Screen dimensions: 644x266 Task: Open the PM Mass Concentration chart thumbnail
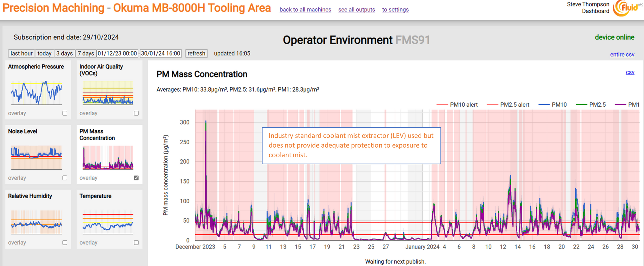108,157
